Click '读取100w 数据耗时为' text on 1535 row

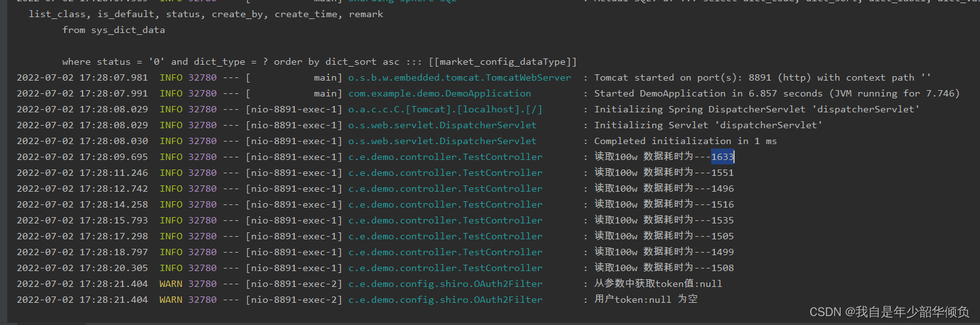point(644,220)
